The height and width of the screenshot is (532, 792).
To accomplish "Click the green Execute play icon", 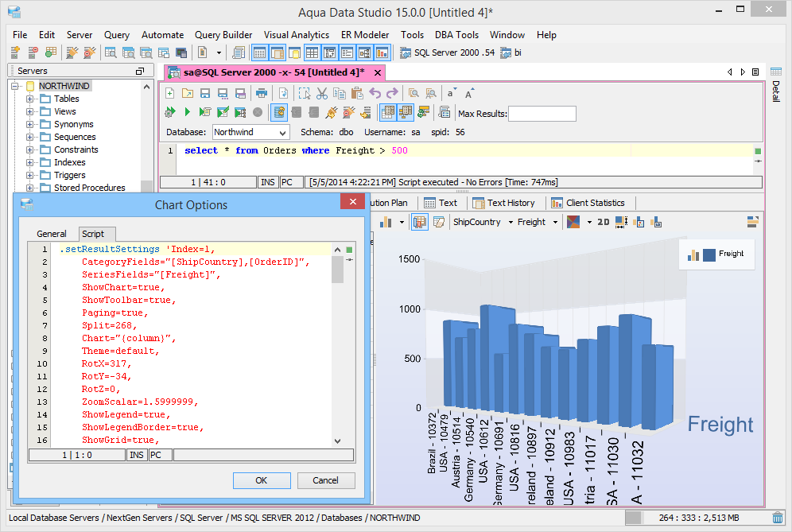I will point(188,112).
